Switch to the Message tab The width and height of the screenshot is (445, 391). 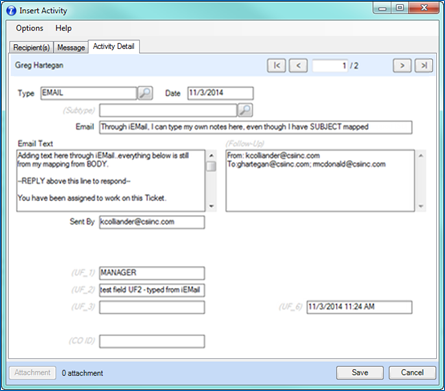(71, 48)
